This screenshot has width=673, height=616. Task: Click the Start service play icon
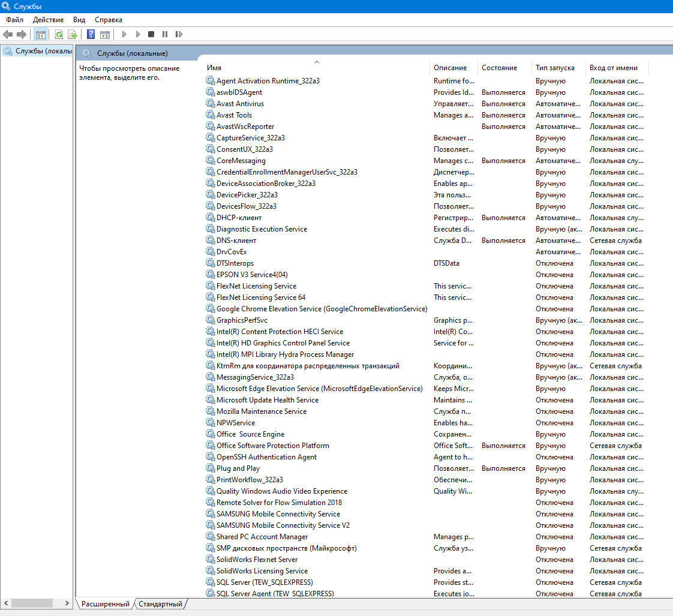tap(124, 34)
